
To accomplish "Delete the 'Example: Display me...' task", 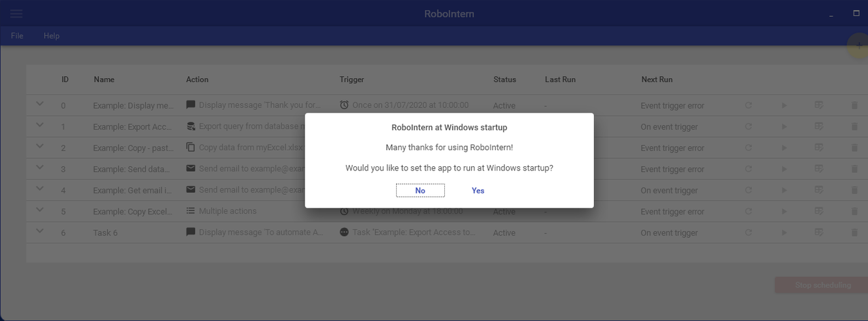I will (854, 105).
